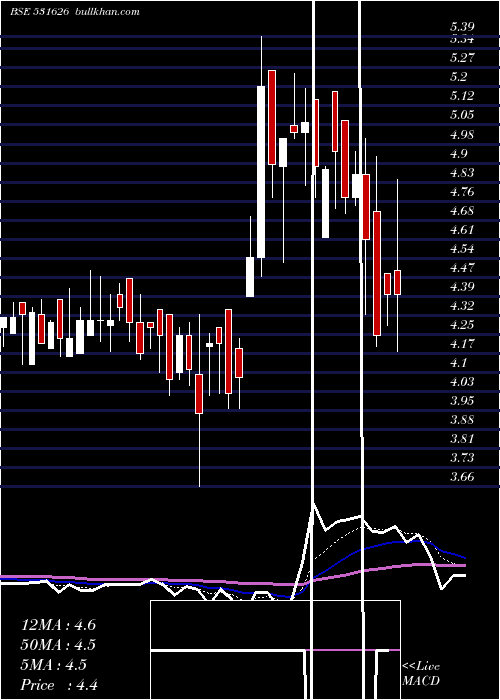500x700 pixels.
Task: Click the BSE 531626 ticker label
Action: (x=39, y=12)
